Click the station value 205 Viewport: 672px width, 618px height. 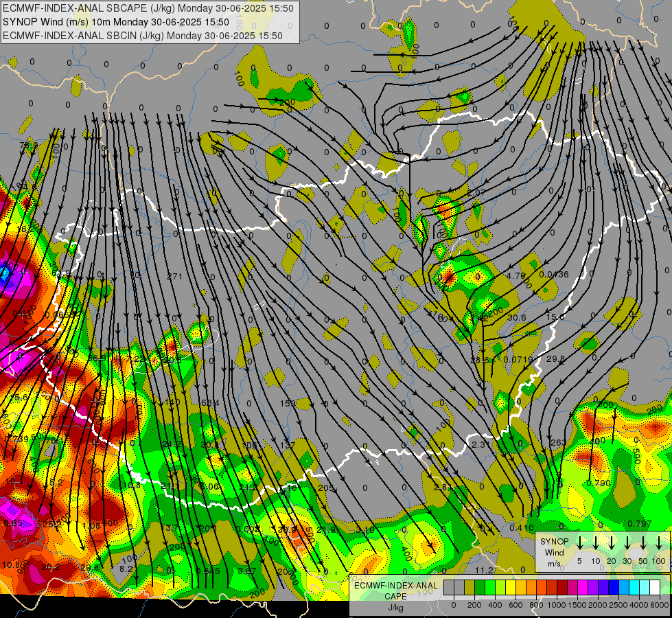[326, 488]
